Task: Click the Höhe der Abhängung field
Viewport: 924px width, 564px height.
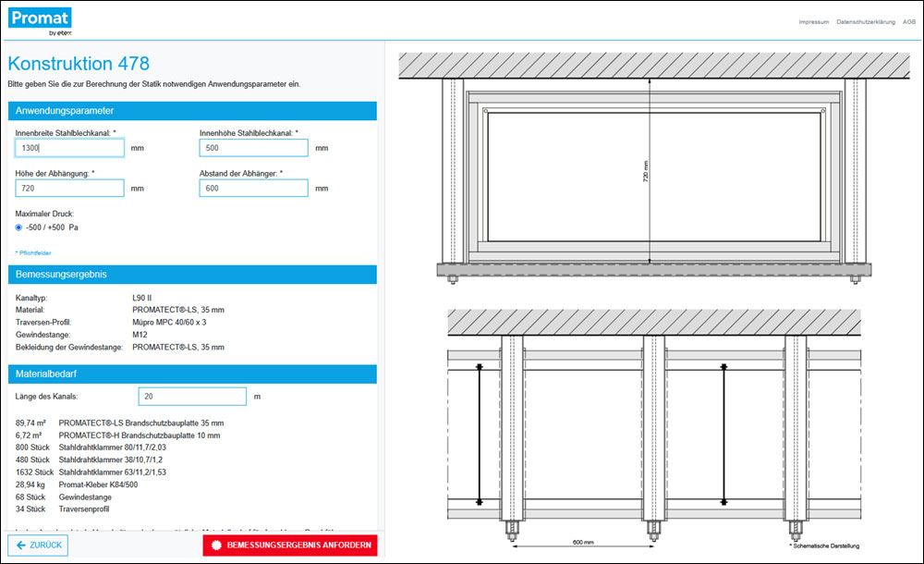Action: click(x=69, y=189)
